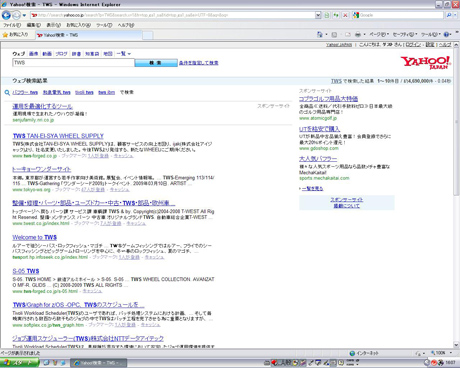Open the ファイル menu
Viewport: 460px width, 368px height.
pyautogui.click(x=12, y=25)
